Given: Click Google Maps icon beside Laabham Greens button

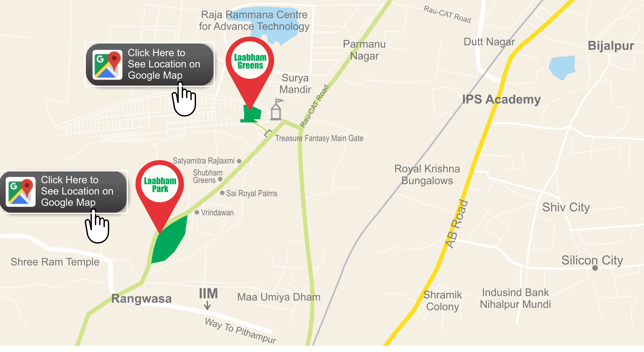Looking at the screenshot, I should [107, 65].
